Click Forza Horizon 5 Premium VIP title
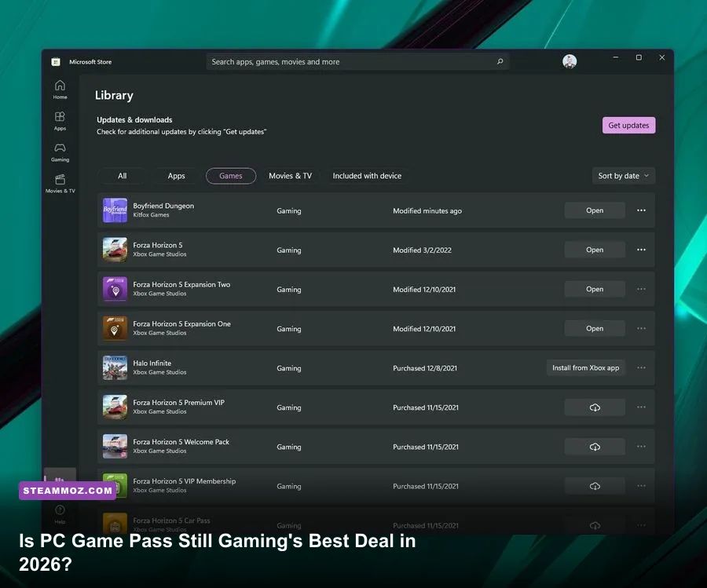Screen dimensions: 707x588 click(178, 403)
